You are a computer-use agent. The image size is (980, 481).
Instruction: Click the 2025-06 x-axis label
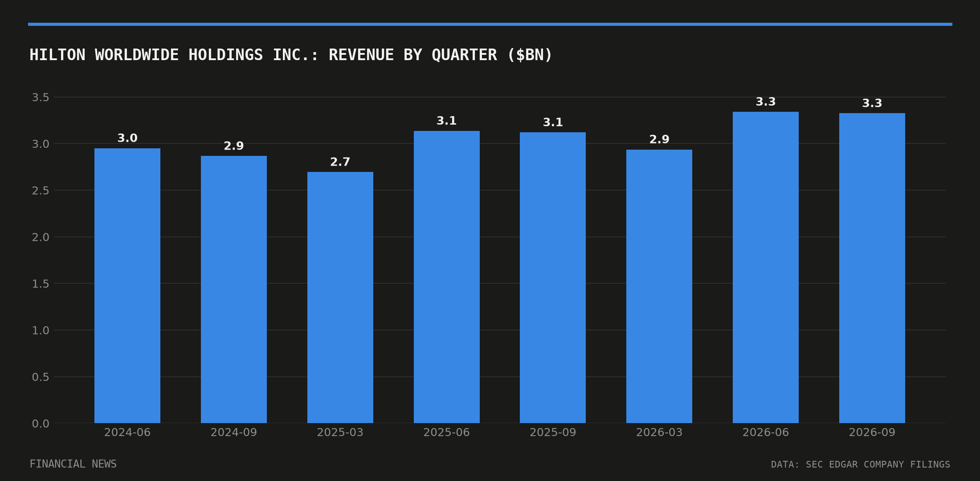click(x=447, y=432)
